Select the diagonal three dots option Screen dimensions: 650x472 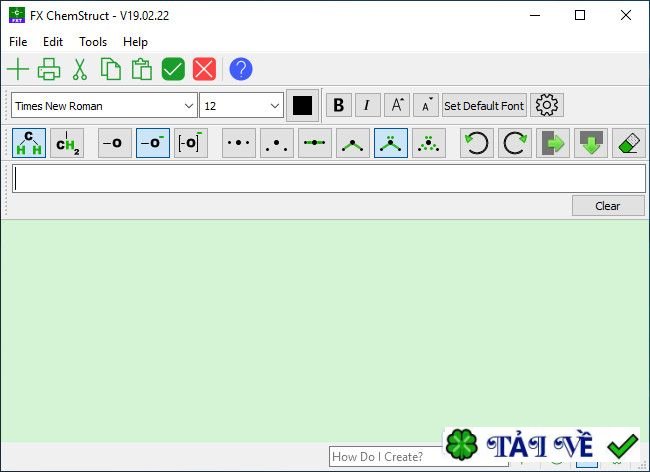pyautogui.click(x=277, y=143)
